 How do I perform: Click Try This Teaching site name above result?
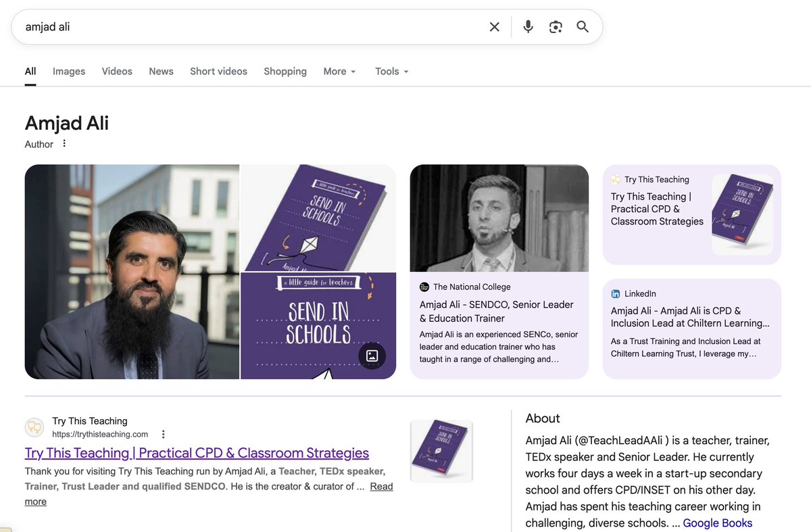[90, 421]
